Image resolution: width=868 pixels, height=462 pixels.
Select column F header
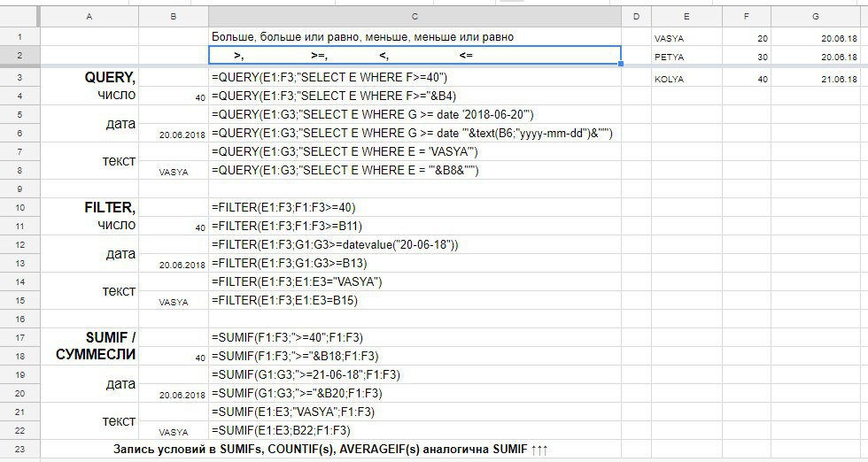pos(746,17)
